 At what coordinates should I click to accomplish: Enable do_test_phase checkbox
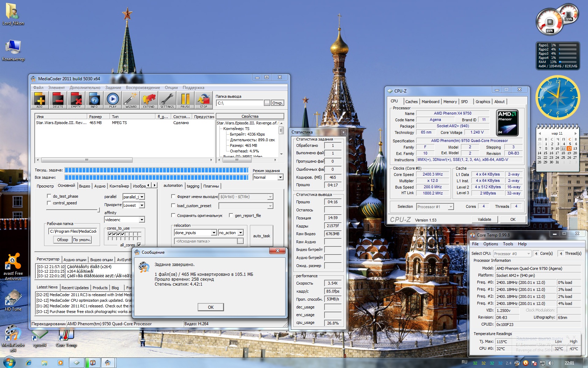[x=49, y=196]
